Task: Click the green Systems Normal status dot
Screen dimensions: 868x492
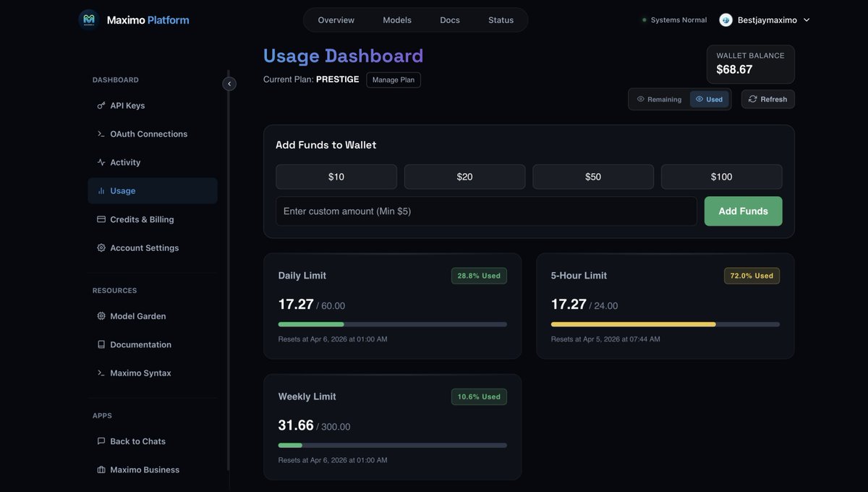Action: tap(644, 20)
